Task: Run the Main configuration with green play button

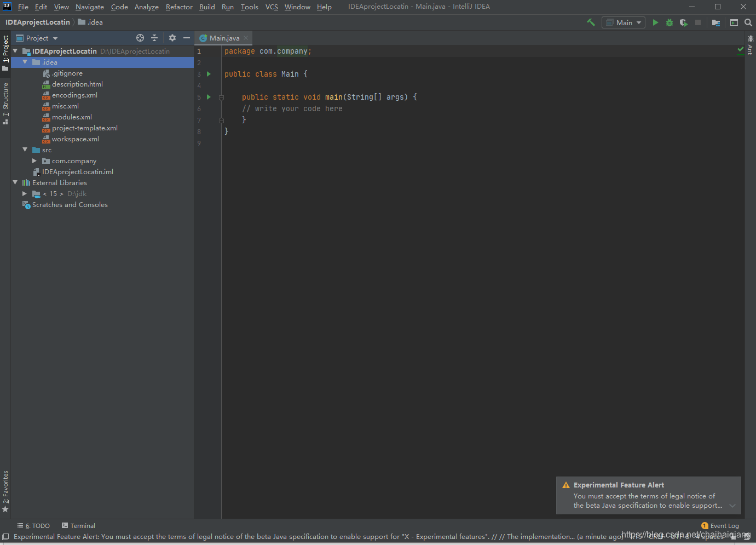Action: pos(655,22)
